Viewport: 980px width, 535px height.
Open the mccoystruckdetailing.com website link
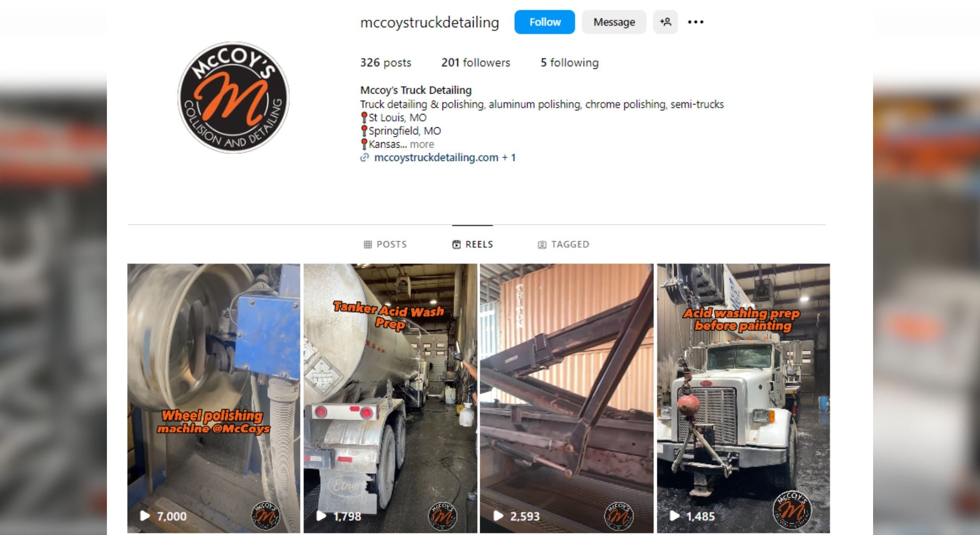coord(436,158)
